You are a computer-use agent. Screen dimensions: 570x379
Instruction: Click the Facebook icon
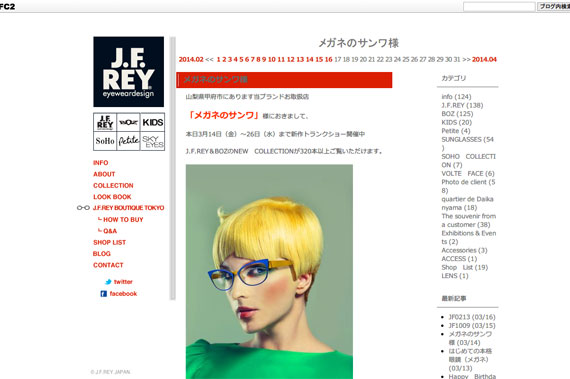(x=104, y=294)
